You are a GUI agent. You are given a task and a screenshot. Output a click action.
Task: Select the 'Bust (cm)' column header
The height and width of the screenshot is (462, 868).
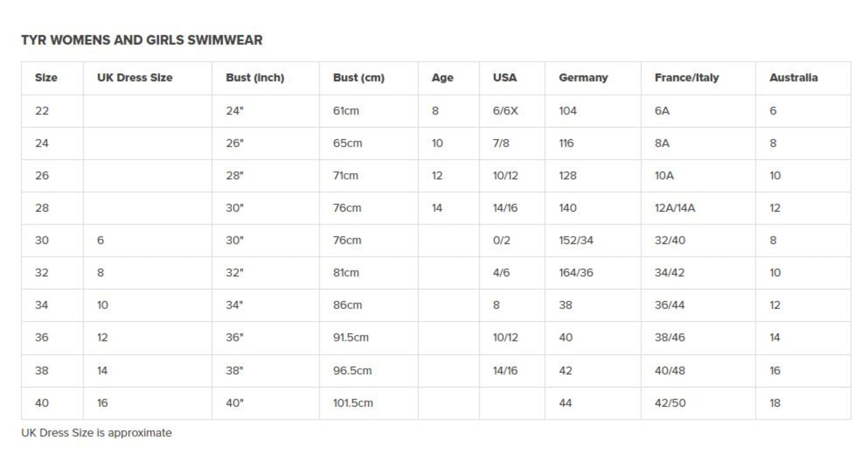(x=359, y=78)
